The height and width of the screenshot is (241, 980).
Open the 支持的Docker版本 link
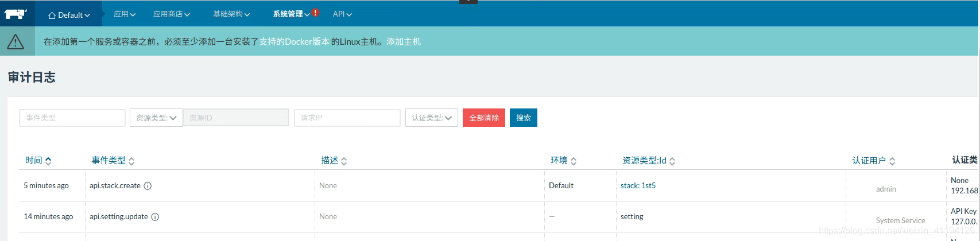(x=294, y=42)
